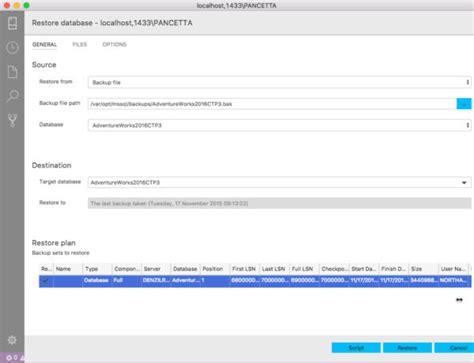Screen dimensions: 474x363
Task: Click the Database column header in restore plan
Action: pyautogui.click(x=185, y=269)
